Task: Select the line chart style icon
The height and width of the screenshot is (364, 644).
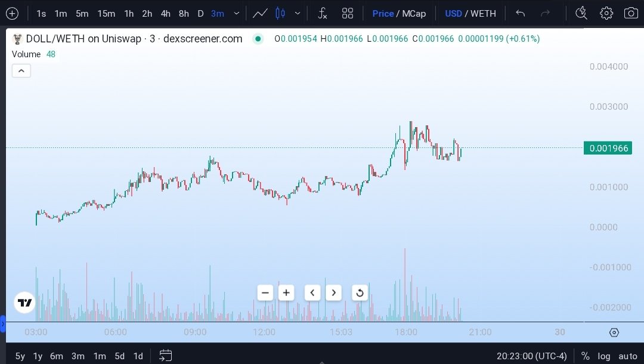Action: coord(260,14)
